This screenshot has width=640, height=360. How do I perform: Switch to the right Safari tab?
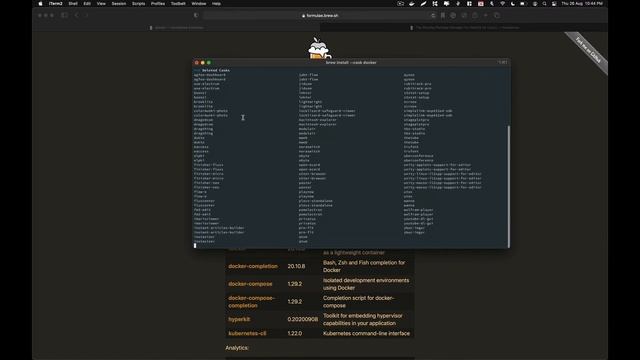click(x=464, y=28)
